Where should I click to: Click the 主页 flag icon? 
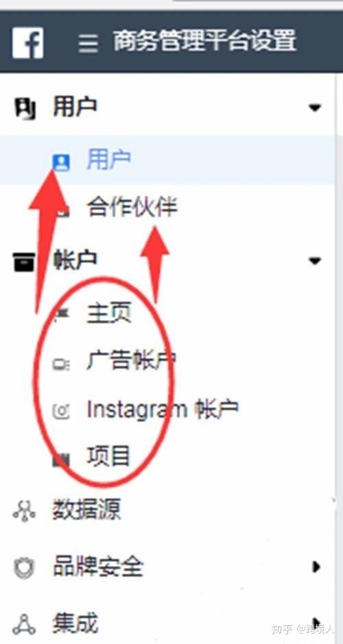tap(61, 314)
